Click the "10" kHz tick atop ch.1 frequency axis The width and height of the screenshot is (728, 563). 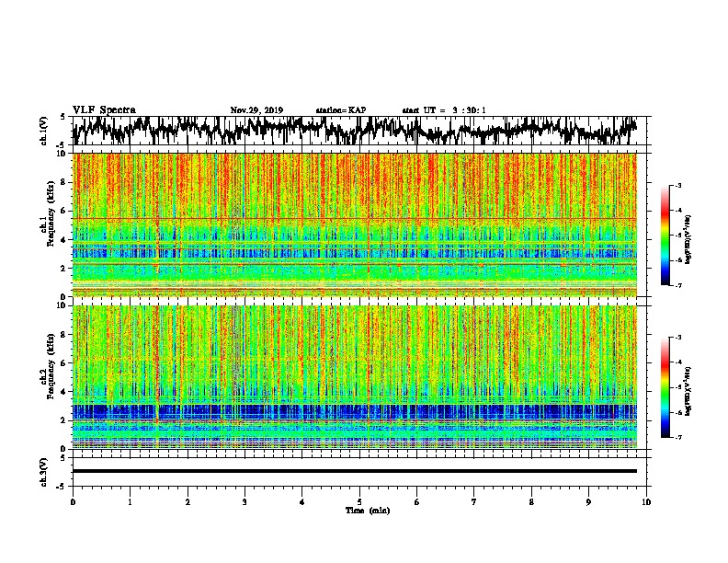pos(62,155)
